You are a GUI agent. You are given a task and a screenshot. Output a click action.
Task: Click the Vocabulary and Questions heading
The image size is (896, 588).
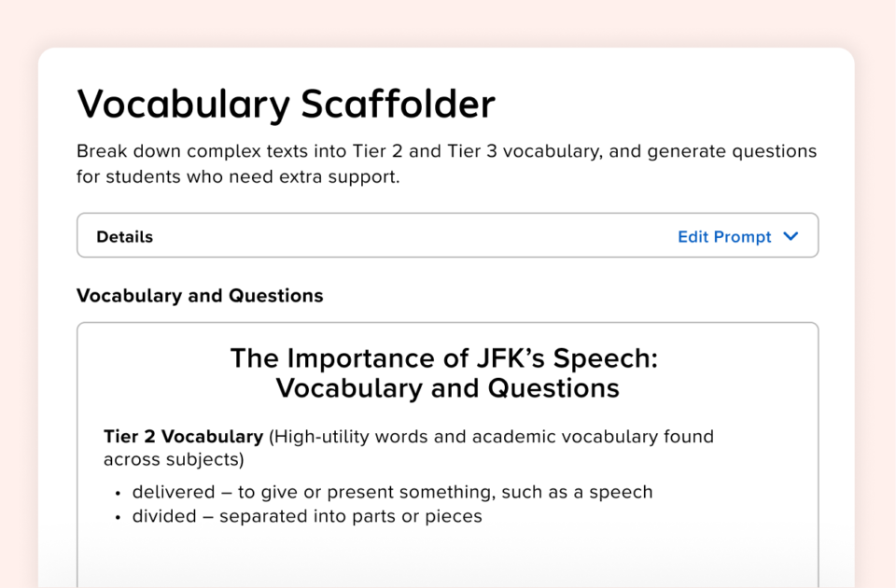click(x=199, y=295)
